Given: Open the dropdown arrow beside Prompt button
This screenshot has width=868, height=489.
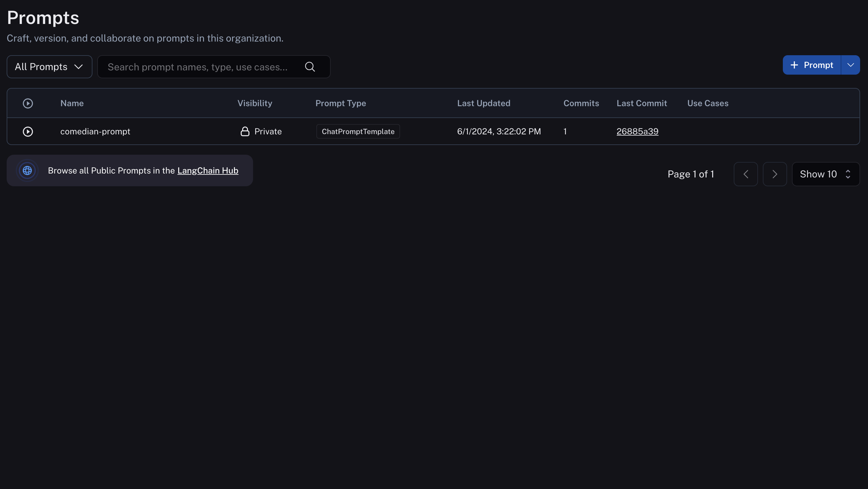Looking at the screenshot, I should [x=850, y=65].
